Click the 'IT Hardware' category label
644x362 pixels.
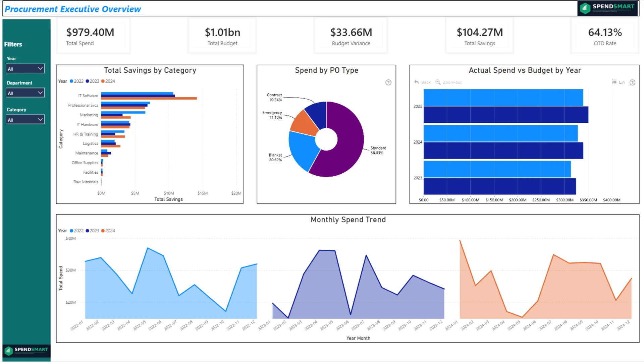[87, 125]
